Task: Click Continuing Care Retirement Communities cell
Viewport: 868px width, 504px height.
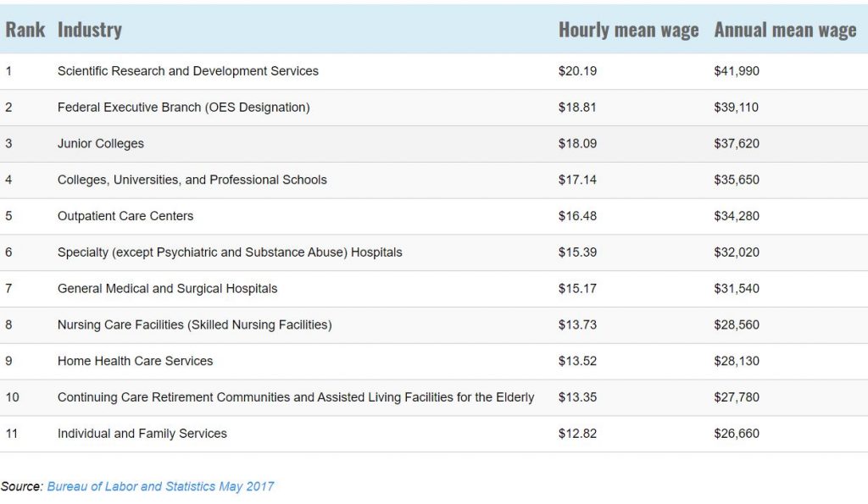Action: pyautogui.click(x=296, y=397)
